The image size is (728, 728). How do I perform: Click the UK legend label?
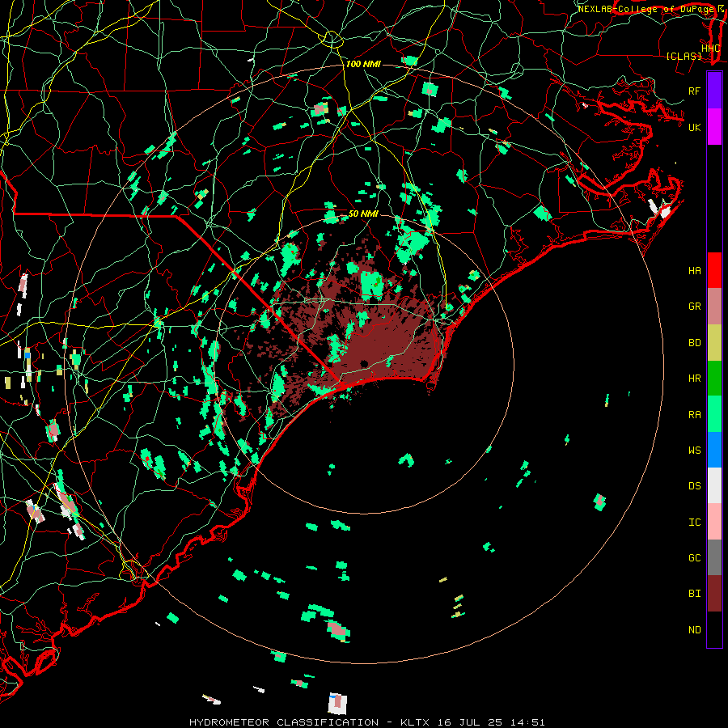(694, 127)
